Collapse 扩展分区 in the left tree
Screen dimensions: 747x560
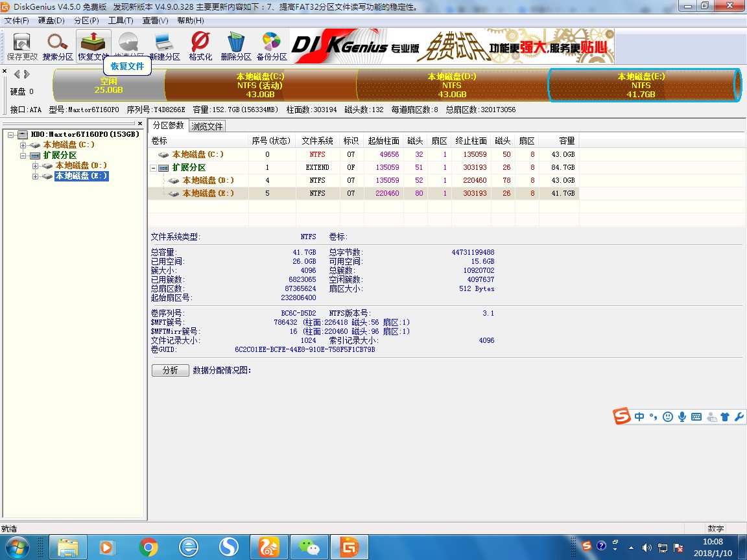[23, 156]
